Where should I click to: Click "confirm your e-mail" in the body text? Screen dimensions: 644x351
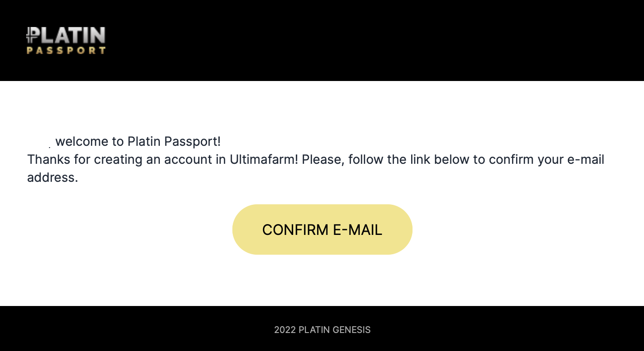(x=547, y=159)
